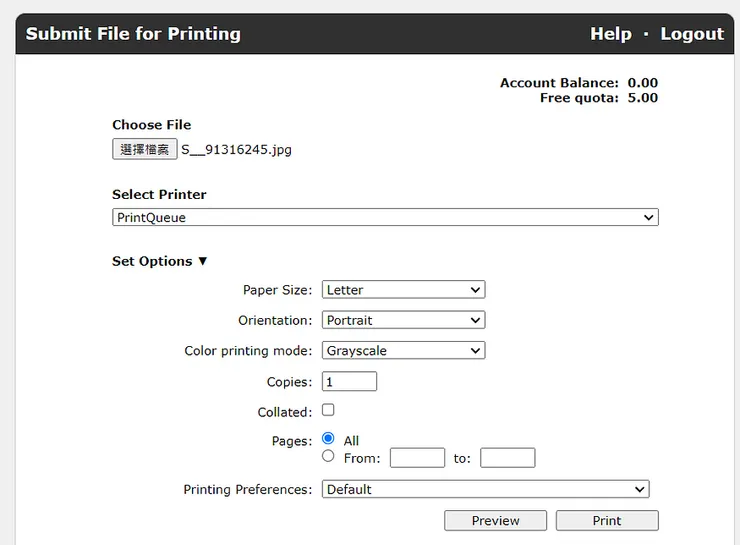
Task: Click the Logout link
Action: (692, 34)
